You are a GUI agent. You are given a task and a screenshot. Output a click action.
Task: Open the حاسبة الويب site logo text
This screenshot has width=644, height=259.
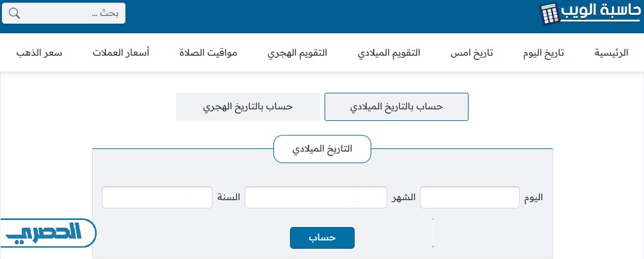tap(600, 12)
